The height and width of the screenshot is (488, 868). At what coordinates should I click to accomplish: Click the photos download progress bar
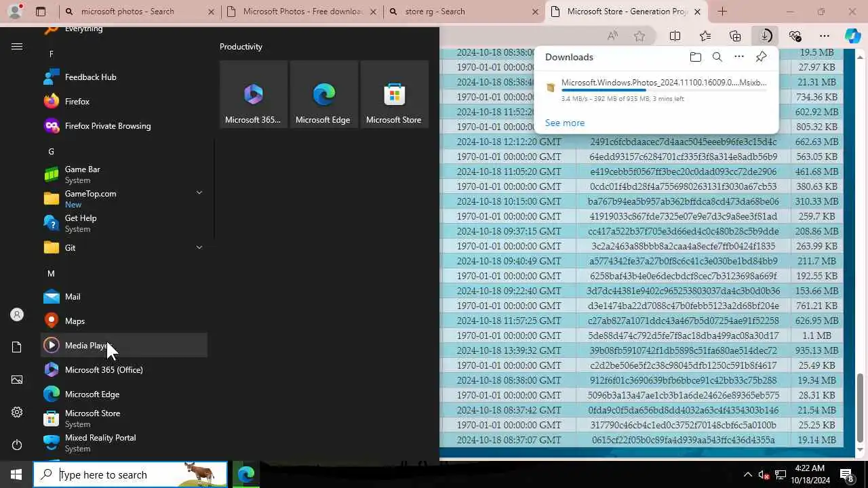click(x=664, y=91)
